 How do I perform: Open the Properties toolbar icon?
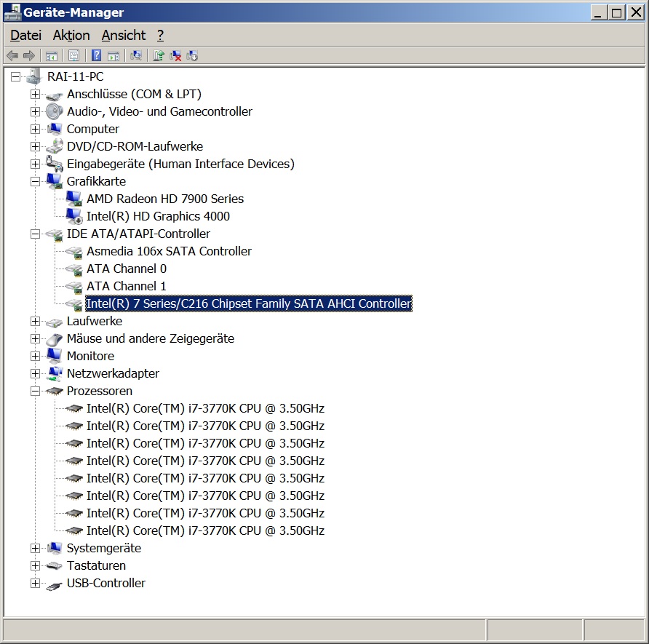point(73,55)
